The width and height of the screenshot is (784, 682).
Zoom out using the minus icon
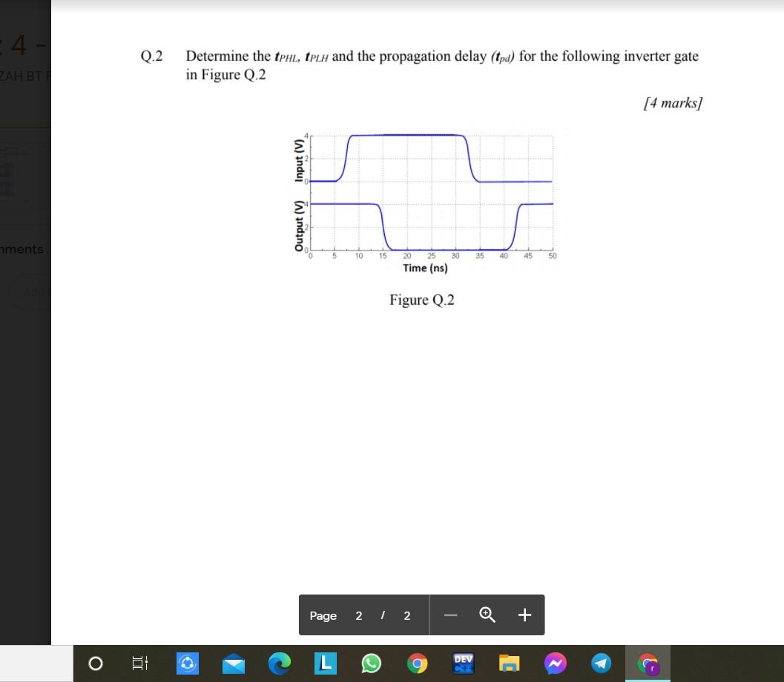click(x=450, y=615)
